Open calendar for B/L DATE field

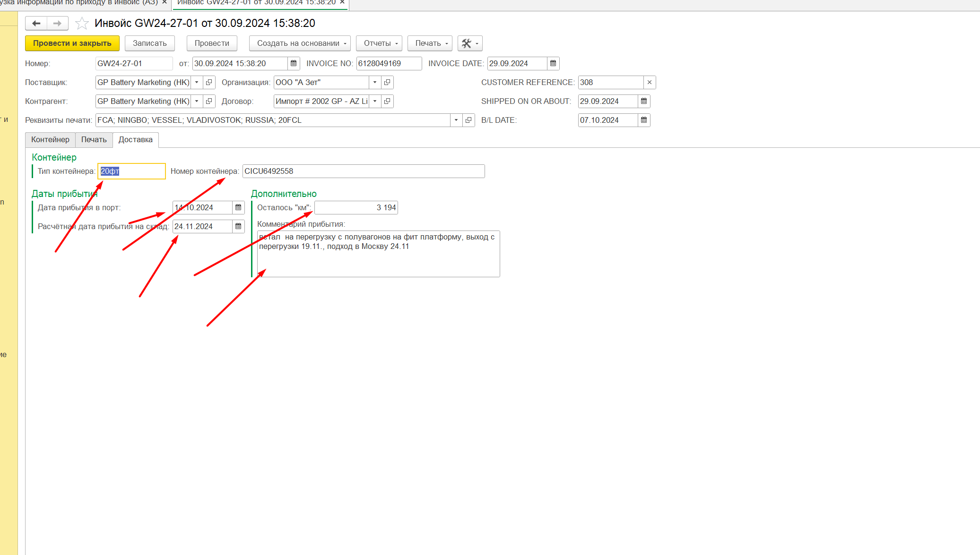[x=644, y=120]
